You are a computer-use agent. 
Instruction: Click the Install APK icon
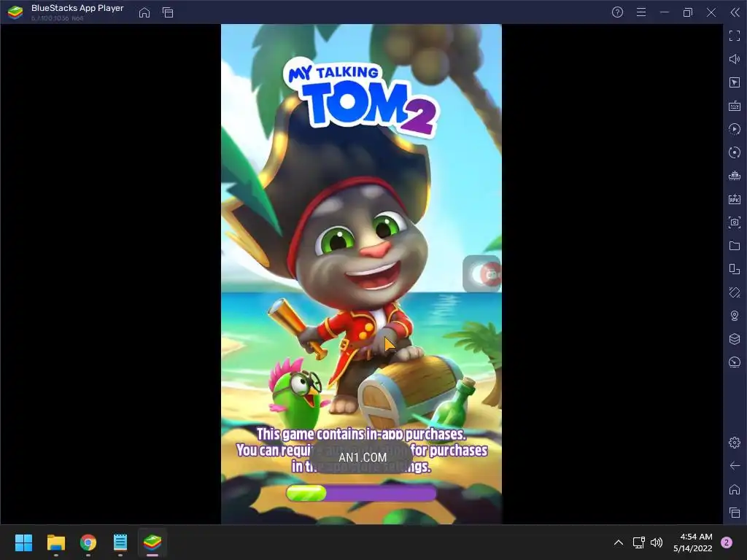click(734, 199)
